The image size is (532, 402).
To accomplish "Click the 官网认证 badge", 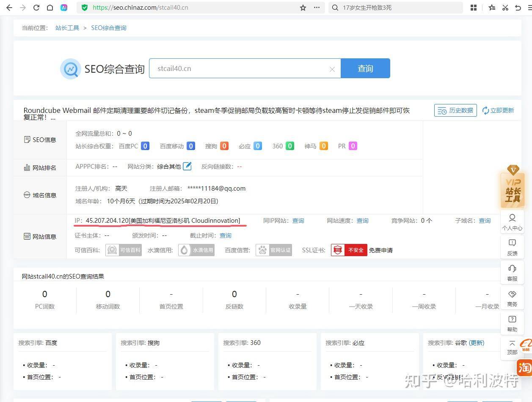I will pyautogui.click(x=274, y=250).
